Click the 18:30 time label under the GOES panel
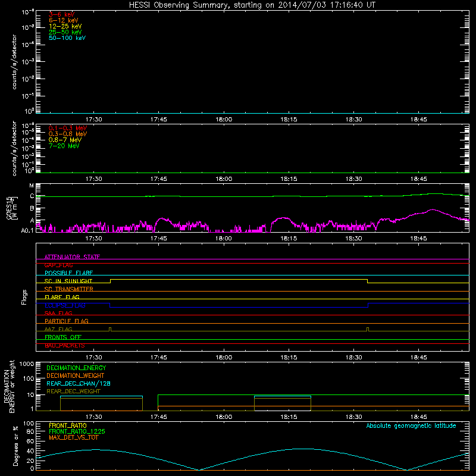 (353, 239)
